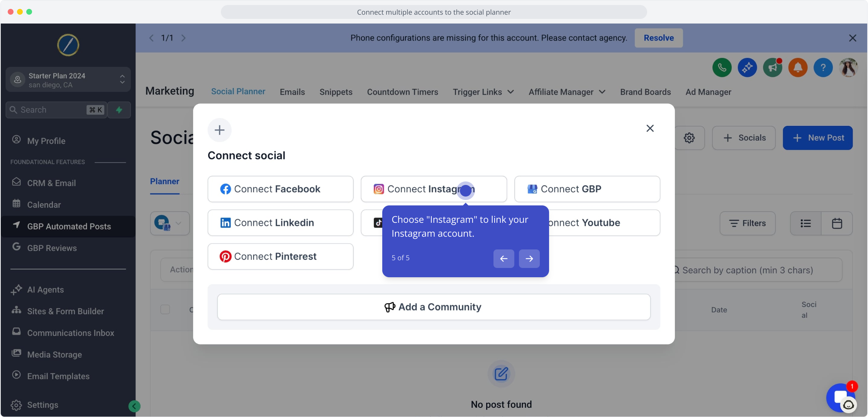Dismiss the phone configuration banner
Viewport: 868px width, 417px height.
tap(853, 38)
